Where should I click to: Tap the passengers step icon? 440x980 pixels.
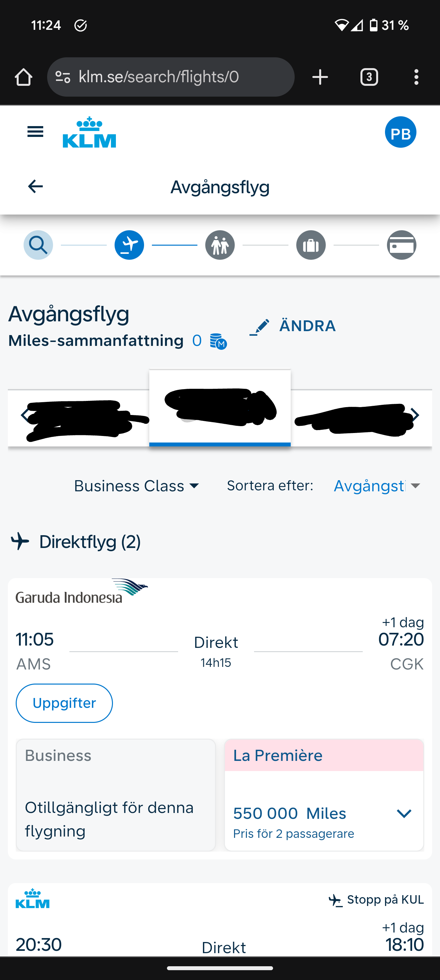click(x=220, y=245)
